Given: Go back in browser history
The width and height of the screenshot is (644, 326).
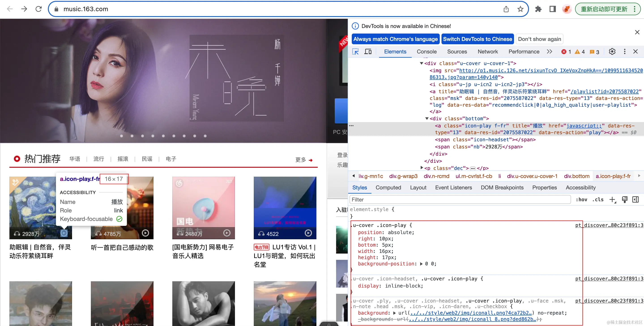Looking at the screenshot, I should point(10,9).
